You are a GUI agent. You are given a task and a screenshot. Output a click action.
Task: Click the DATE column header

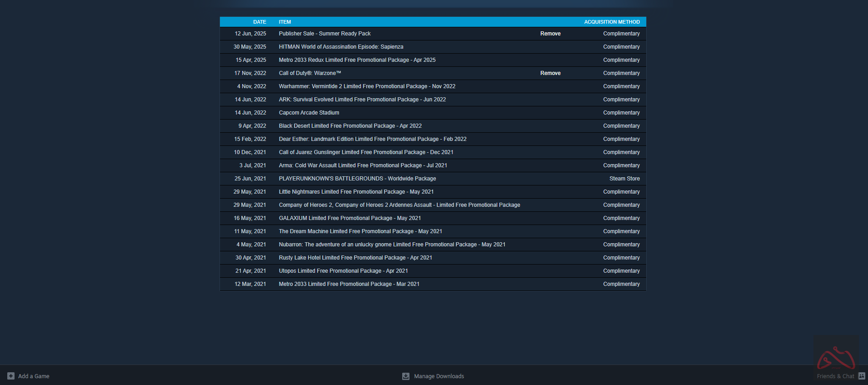[x=259, y=22]
